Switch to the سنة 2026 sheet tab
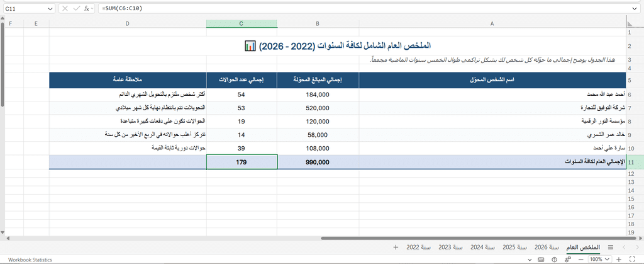Screen dimensions: 644x264 547,247
